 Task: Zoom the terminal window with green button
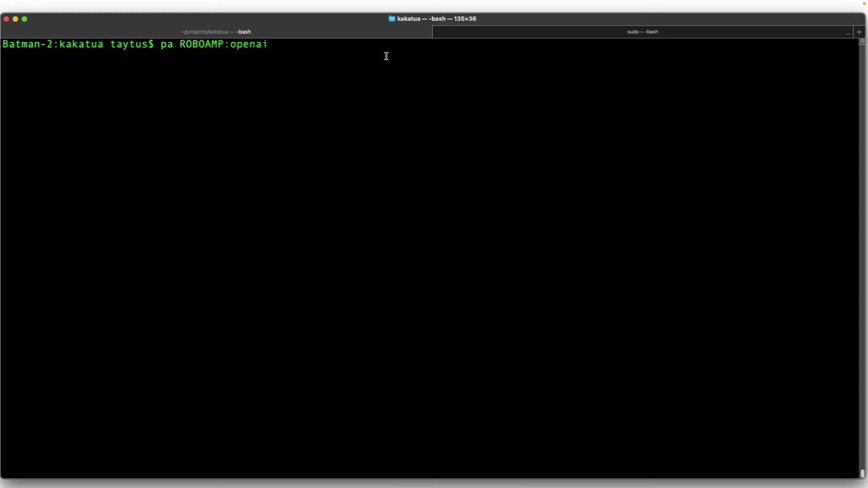coord(24,18)
